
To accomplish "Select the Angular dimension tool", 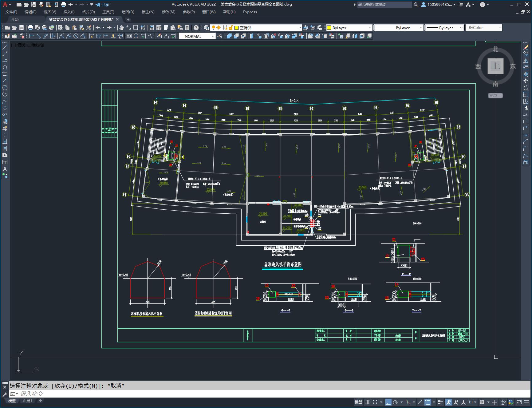I will (x=83, y=36).
